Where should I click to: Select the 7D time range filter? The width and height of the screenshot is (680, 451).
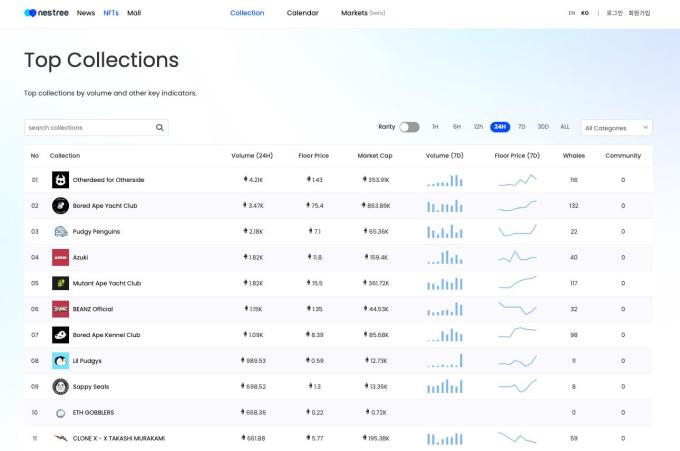click(521, 127)
